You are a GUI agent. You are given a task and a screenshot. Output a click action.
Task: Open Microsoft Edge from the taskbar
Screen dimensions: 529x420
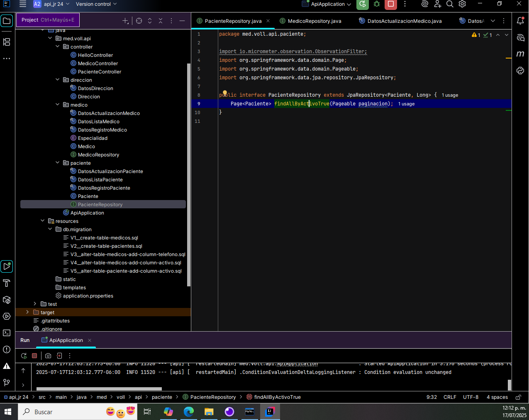pos(189,412)
